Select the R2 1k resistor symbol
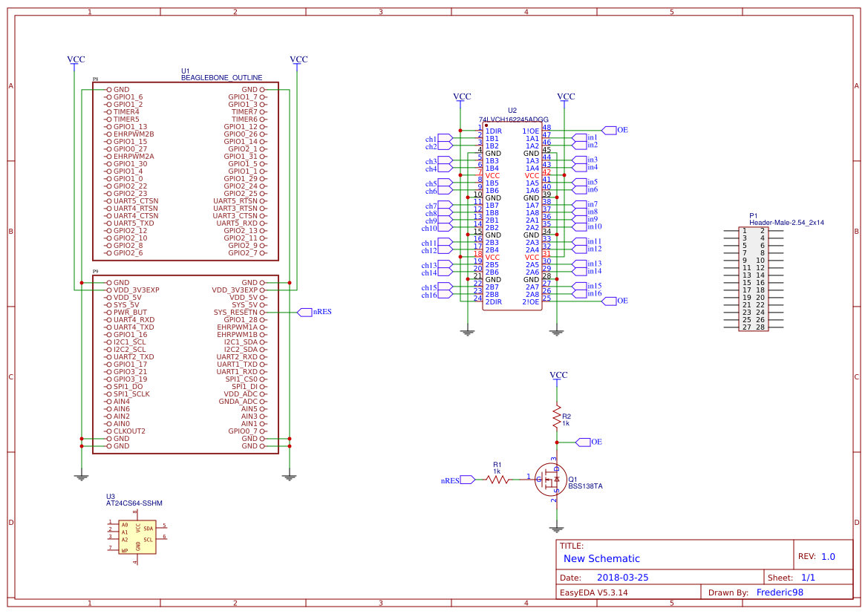 point(556,417)
